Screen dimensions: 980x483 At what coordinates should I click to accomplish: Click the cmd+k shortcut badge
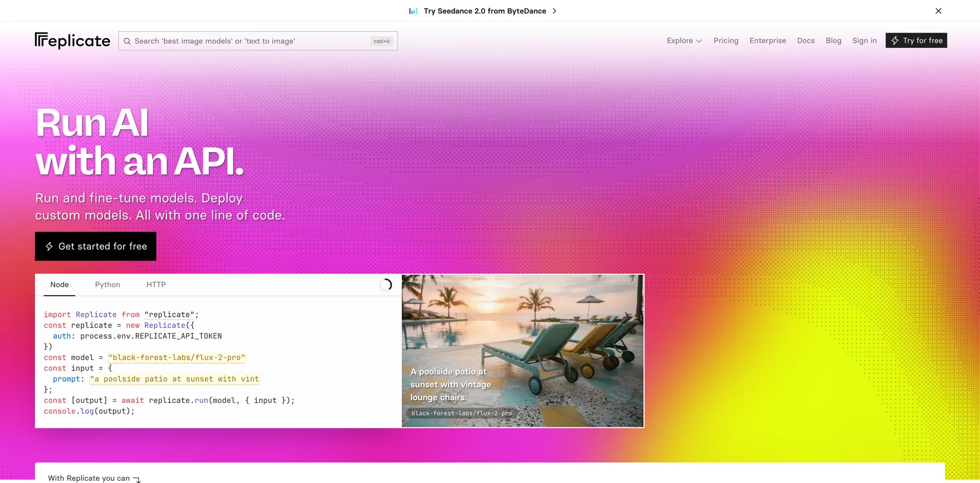tap(382, 41)
